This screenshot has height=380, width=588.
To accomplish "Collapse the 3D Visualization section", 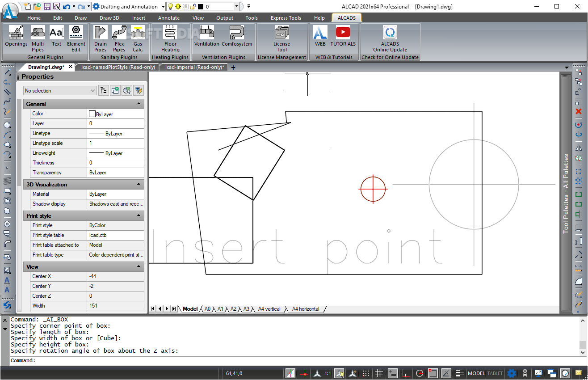I will [x=139, y=184].
